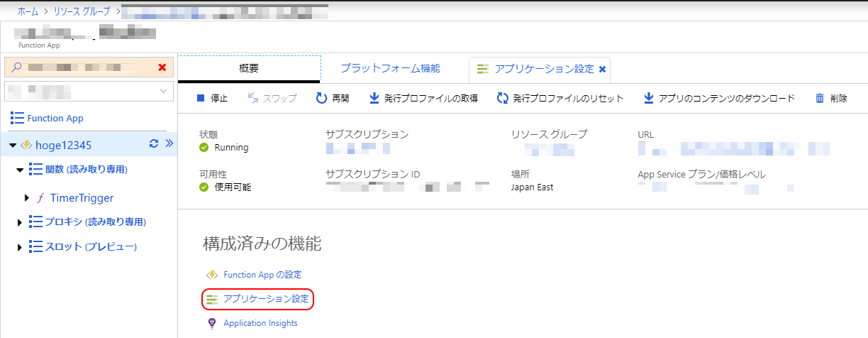Clear the search box with red X

pos(162,67)
